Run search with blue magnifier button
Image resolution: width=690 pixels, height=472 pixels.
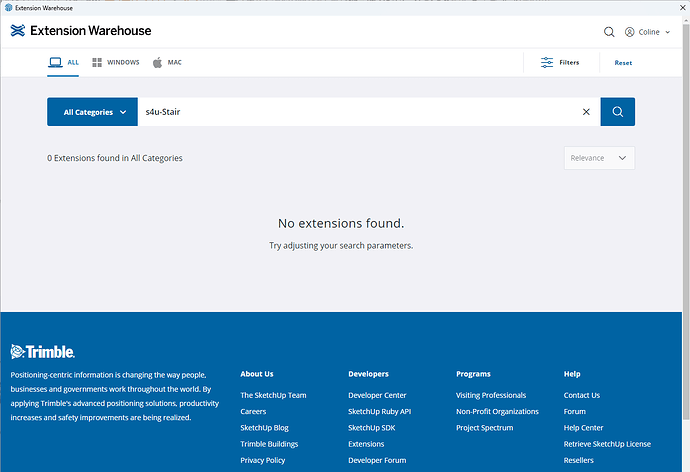tap(617, 112)
